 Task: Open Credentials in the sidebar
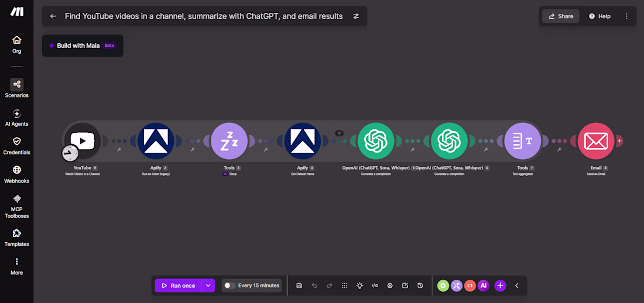pos(17,146)
